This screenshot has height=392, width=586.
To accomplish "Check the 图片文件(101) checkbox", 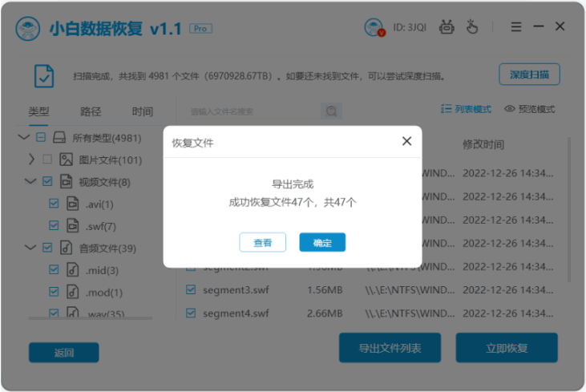I will click(x=47, y=160).
